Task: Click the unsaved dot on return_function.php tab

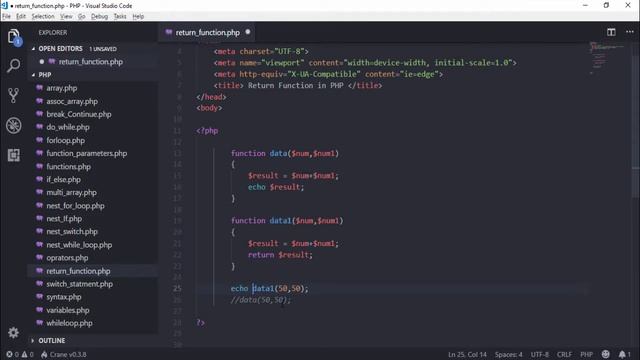Action: click(x=248, y=32)
